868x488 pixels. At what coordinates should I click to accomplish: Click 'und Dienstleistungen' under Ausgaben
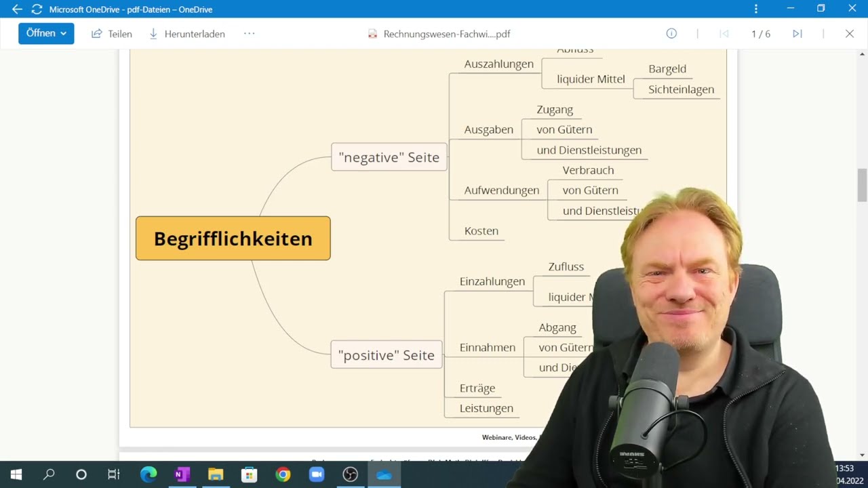point(589,150)
